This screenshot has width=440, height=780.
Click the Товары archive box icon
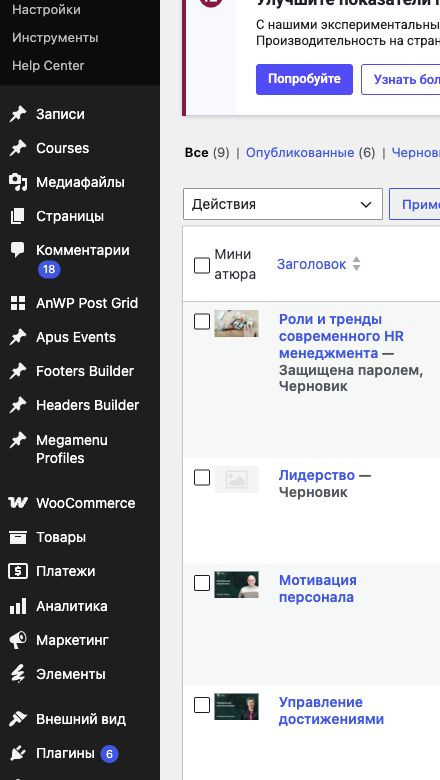[18, 537]
